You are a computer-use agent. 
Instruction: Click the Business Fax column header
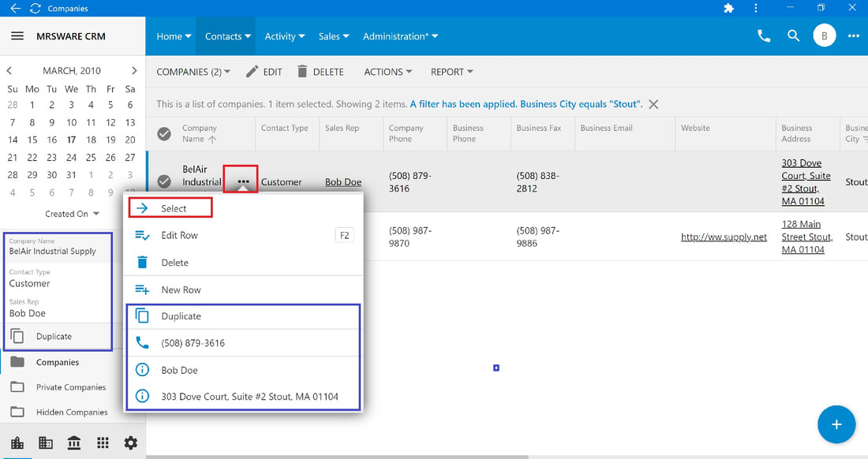pyautogui.click(x=539, y=128)
